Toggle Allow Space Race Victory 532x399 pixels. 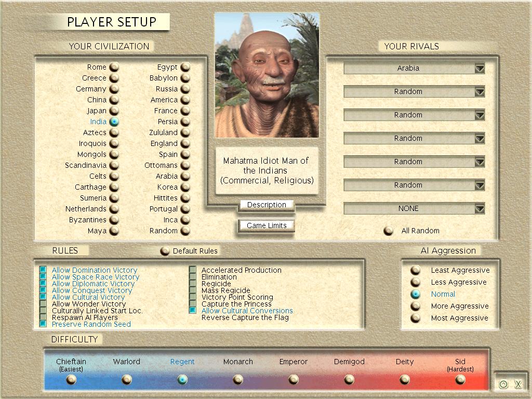point(43,276)
